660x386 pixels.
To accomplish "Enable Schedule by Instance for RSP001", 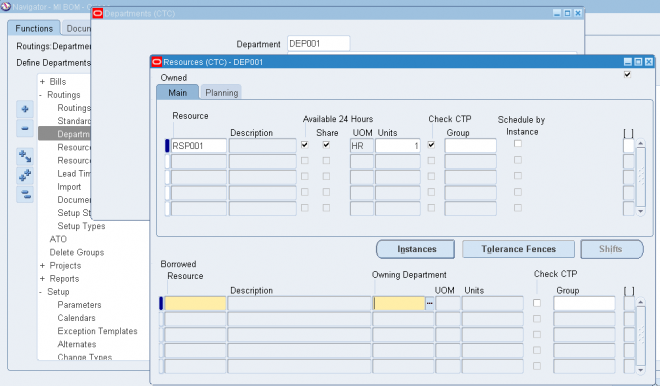I will click(x=518, y=144).
